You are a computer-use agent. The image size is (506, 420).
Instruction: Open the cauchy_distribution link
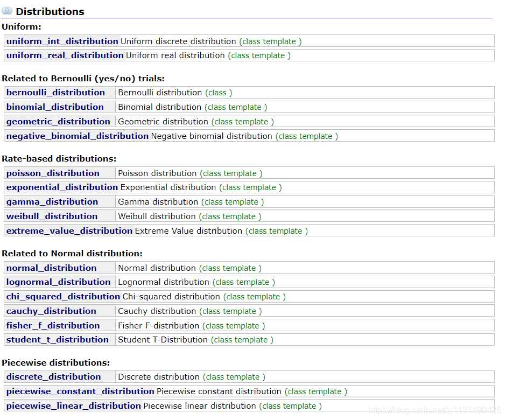click(51, 311)
